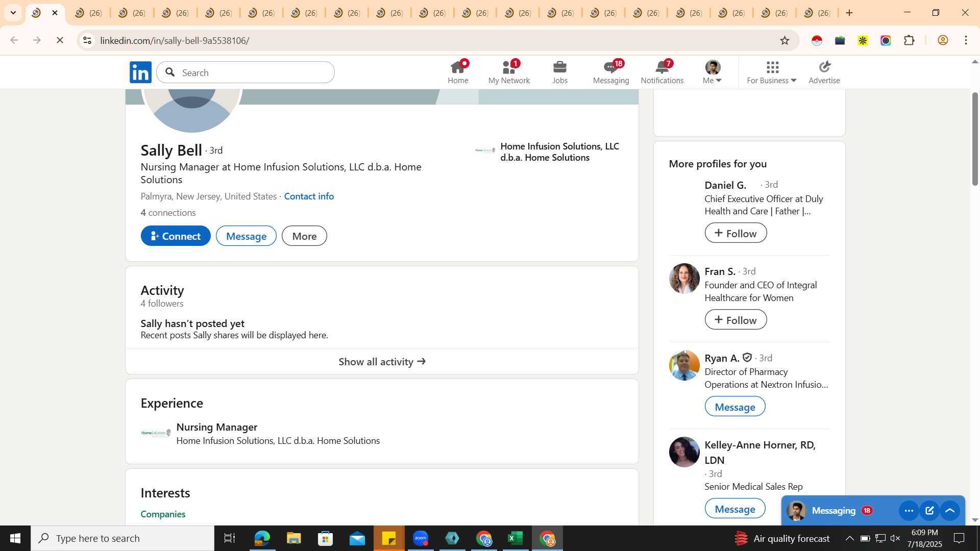Expand For Business apps menu

(771, 72)
